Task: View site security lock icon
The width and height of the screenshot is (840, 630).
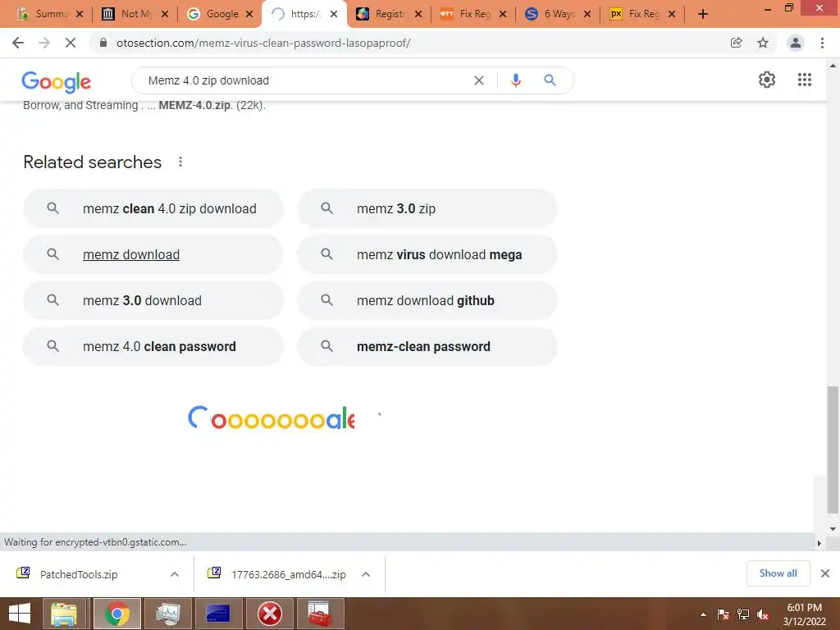Action: [x=103, y=43]
